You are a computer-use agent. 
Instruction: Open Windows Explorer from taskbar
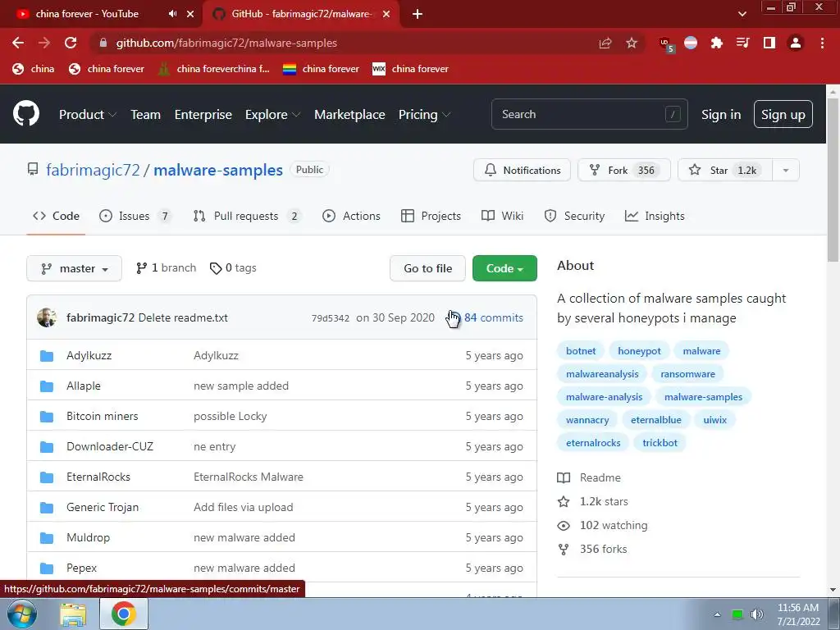73,614
